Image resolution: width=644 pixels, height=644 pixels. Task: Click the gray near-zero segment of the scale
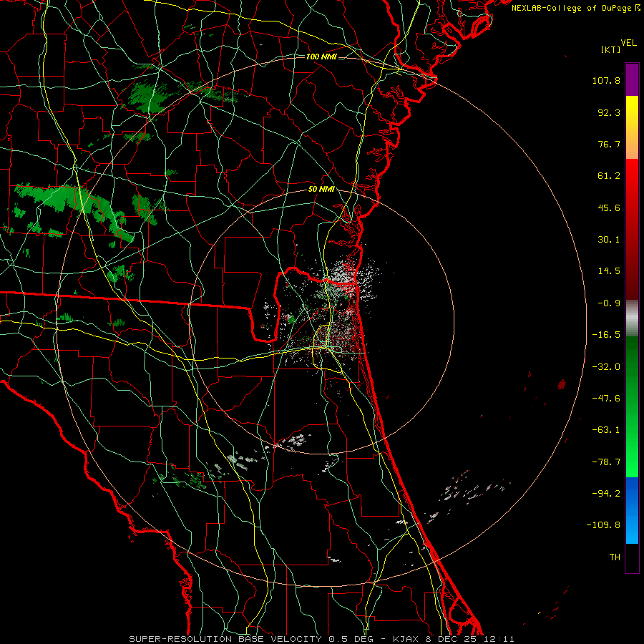click(632, 318)
